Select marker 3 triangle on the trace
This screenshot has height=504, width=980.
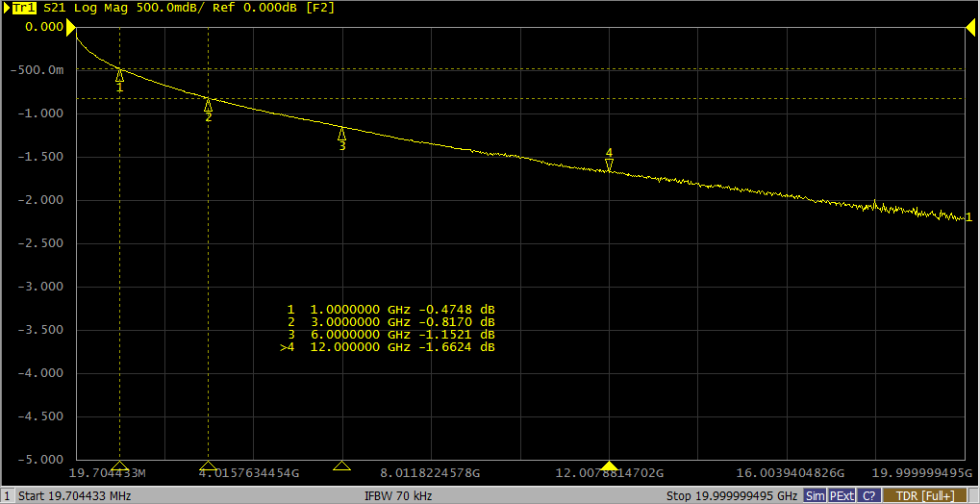[341, 134]
